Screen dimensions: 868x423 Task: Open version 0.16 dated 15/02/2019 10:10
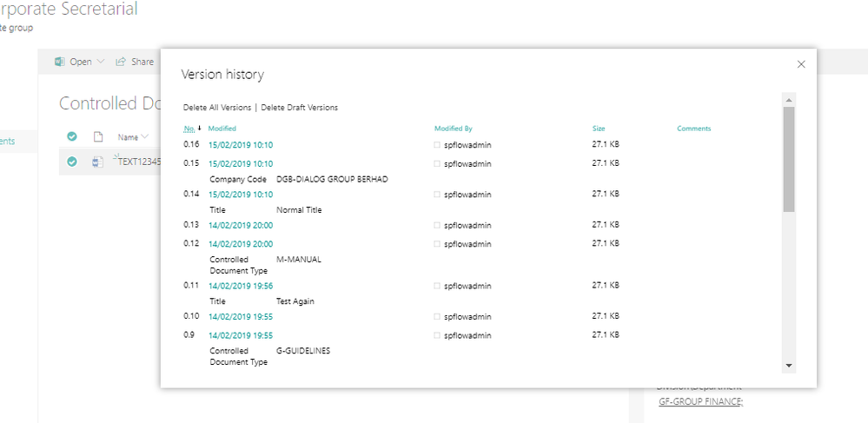241,145
